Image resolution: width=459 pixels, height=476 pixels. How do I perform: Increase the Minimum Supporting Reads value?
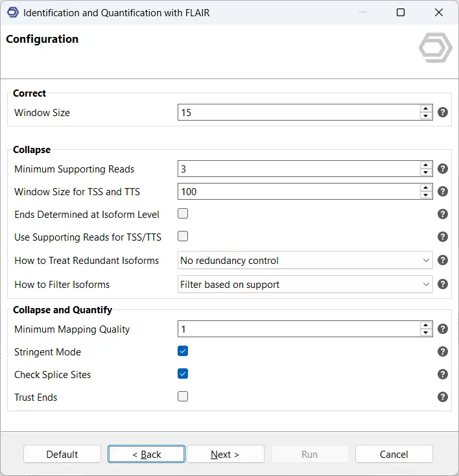coord(426,165)
